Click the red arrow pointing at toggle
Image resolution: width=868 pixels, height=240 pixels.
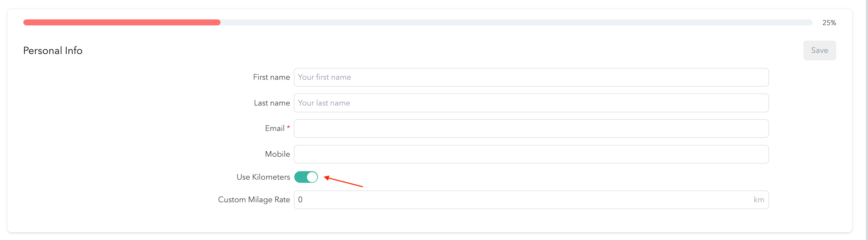[343, 182]
